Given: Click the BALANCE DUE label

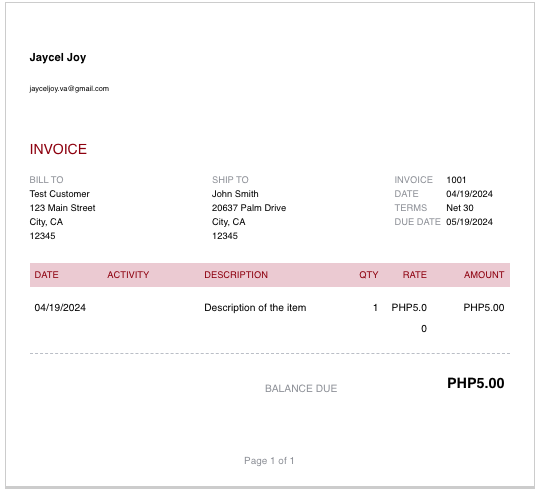Looking at the screenshot, I should pyautogui.click(x=301, y=388).
